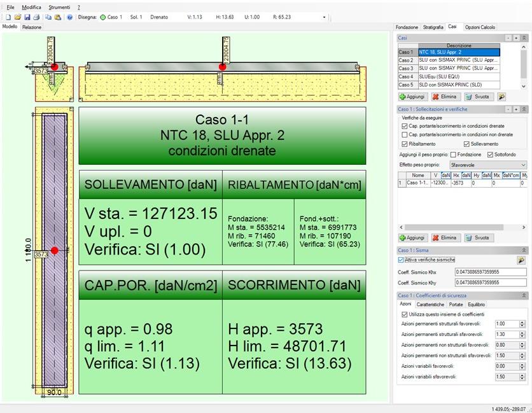Screen dimensions: 532x413
Task: Open the Strumenti menu
Action: 59,6
